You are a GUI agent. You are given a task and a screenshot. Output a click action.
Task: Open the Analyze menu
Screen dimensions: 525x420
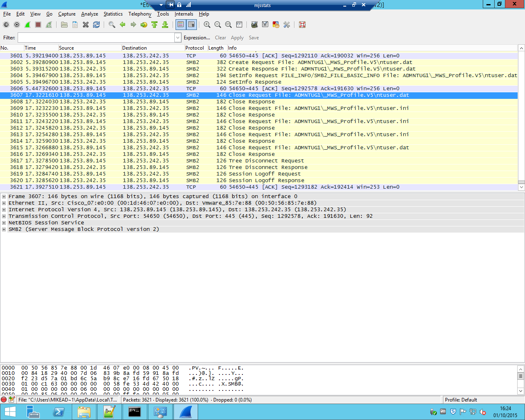(x=89, y=14)
